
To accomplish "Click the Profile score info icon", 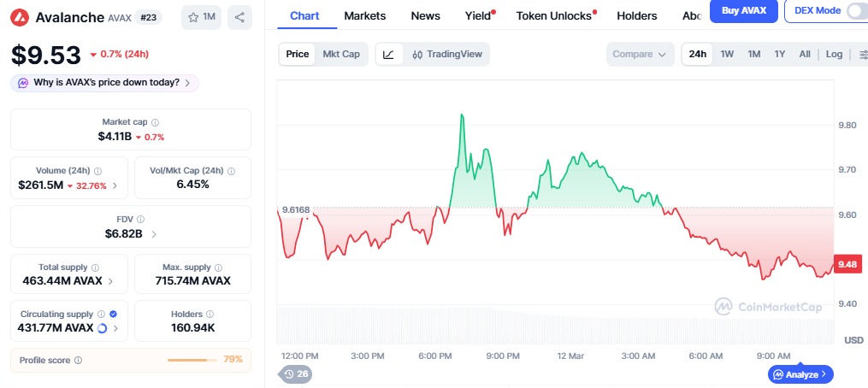I will (x=79, y=361).
